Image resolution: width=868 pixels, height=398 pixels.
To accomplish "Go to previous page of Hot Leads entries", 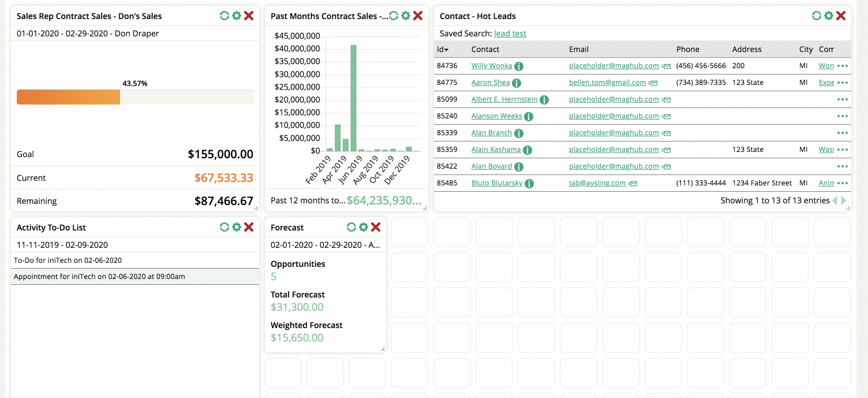I will (835, 200).
